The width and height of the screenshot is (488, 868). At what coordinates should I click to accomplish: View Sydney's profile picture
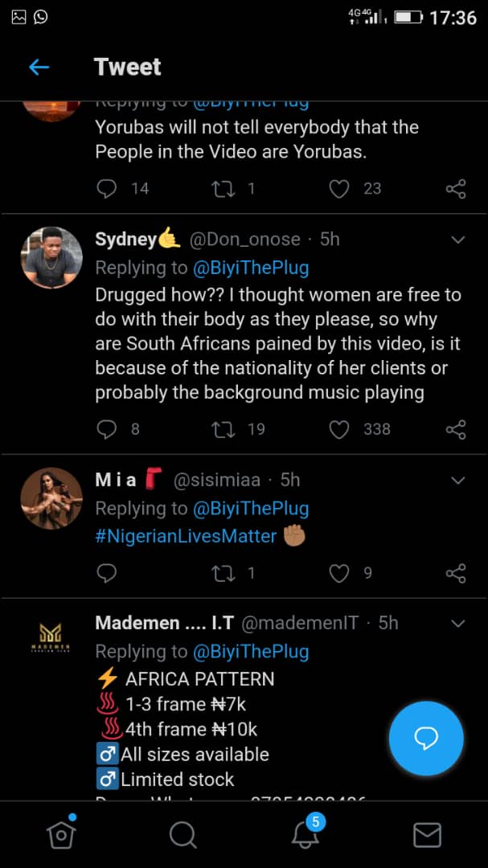51,257
